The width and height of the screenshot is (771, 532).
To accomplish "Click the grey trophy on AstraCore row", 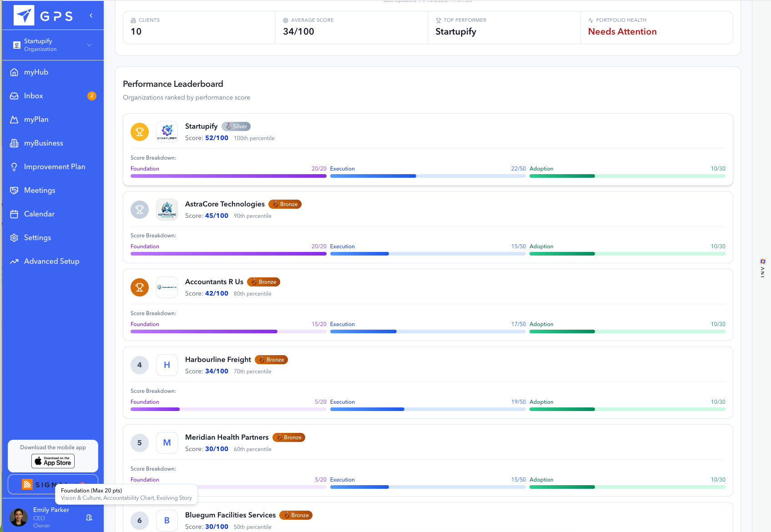I will 140,210.
